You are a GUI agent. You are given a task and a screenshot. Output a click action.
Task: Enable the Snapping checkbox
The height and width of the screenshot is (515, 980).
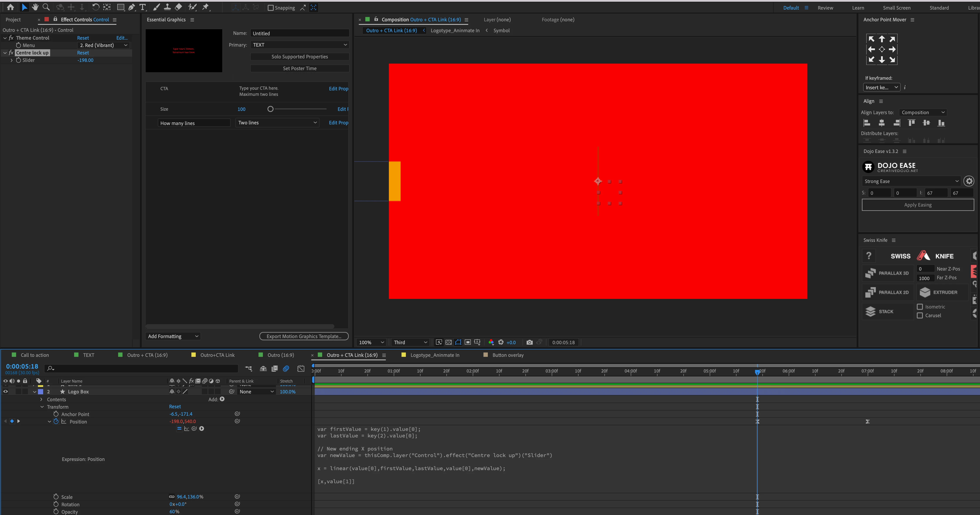(x=271, y=8)
